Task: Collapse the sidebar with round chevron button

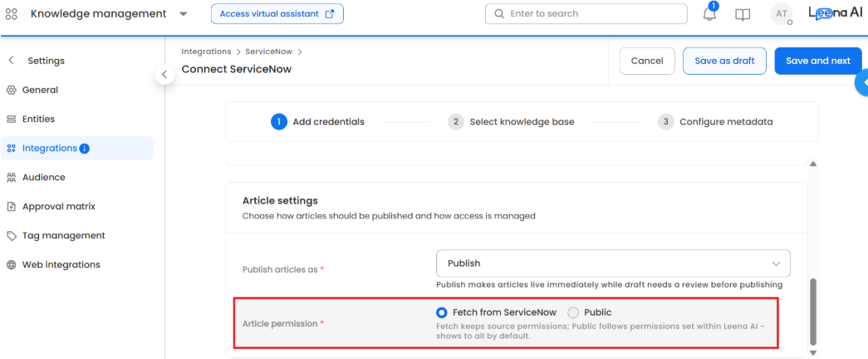Action: [x=164, y=75]
